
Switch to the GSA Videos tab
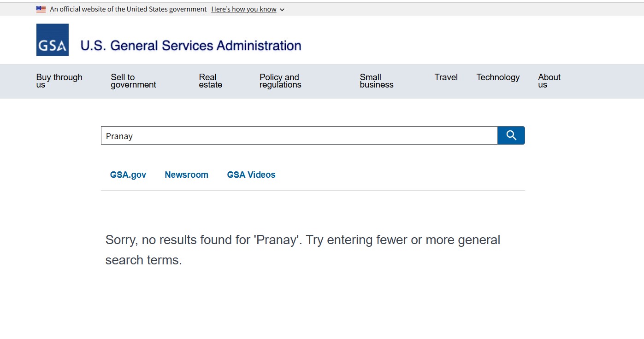(251, 175)
